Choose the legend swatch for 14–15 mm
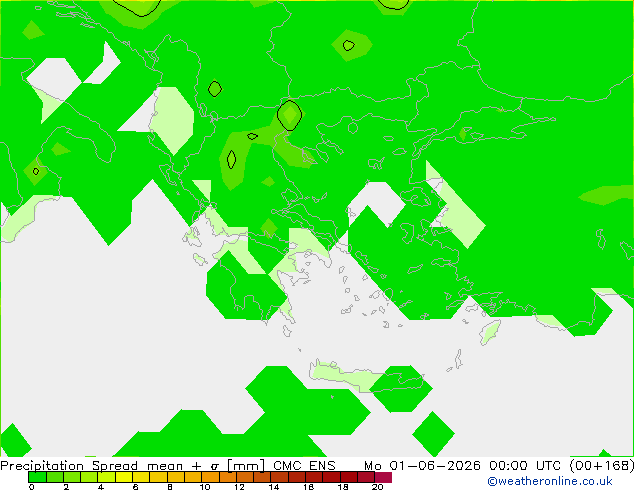634x490 pixels. pos(279,477)
